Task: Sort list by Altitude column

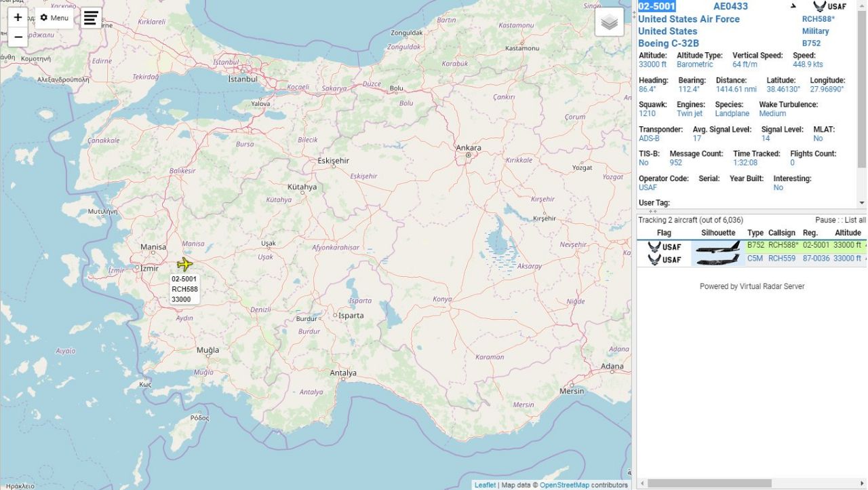Action: [x=848, y=233]
